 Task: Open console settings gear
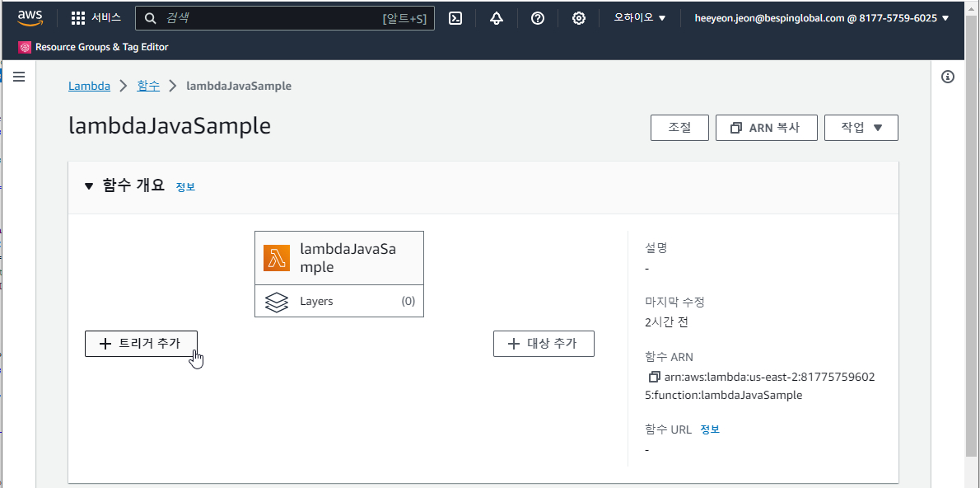(579, 18)
